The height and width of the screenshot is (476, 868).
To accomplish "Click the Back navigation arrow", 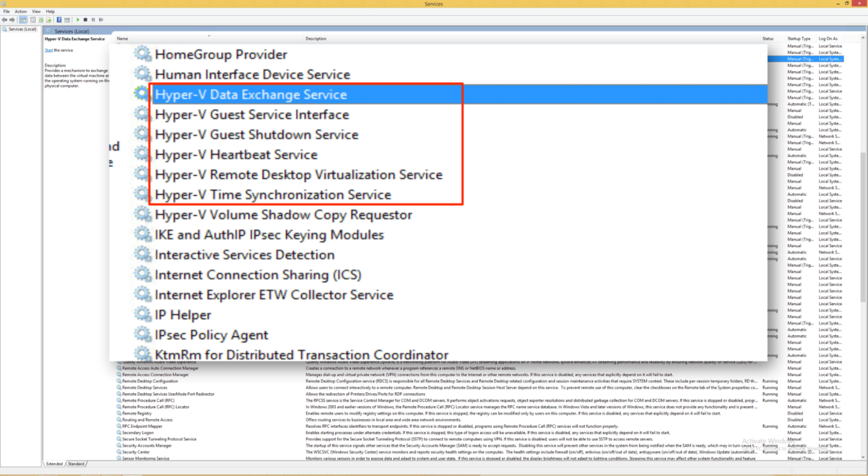I will (4, 19).
